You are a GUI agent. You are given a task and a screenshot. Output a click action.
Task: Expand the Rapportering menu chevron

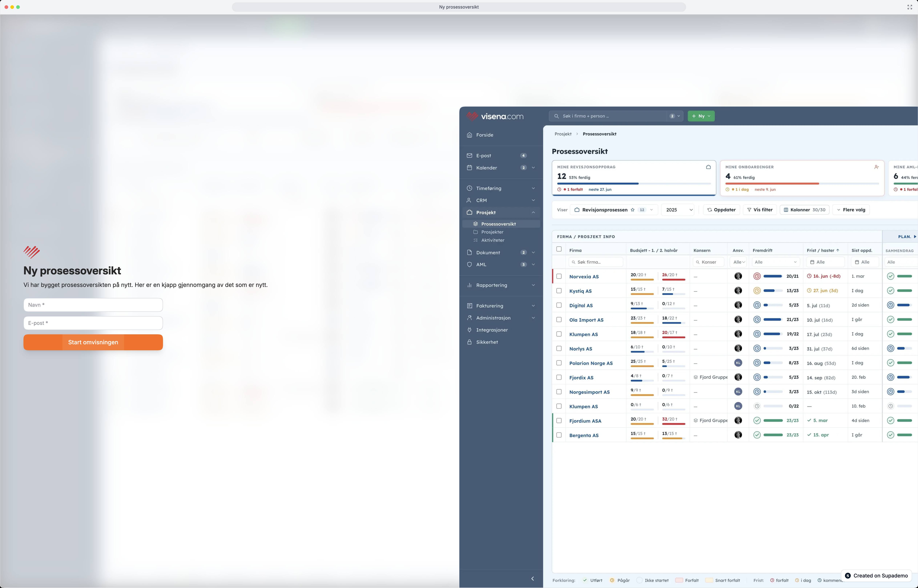click(x=533, y=285)
